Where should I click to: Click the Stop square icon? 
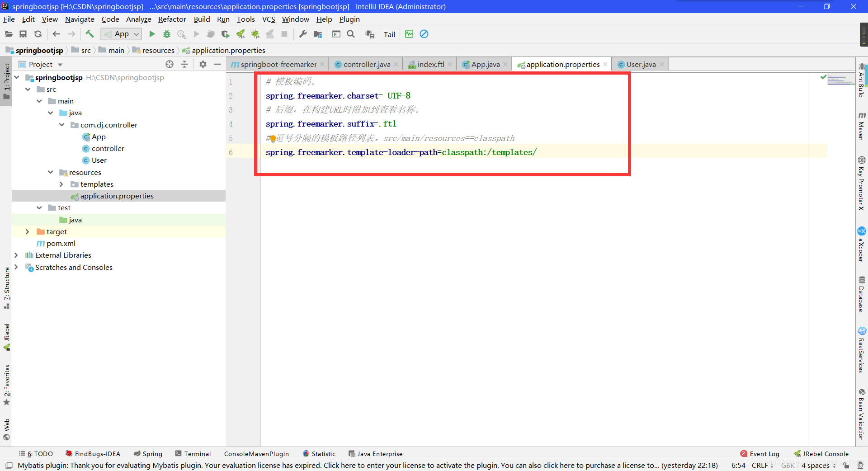pos(284,34)
